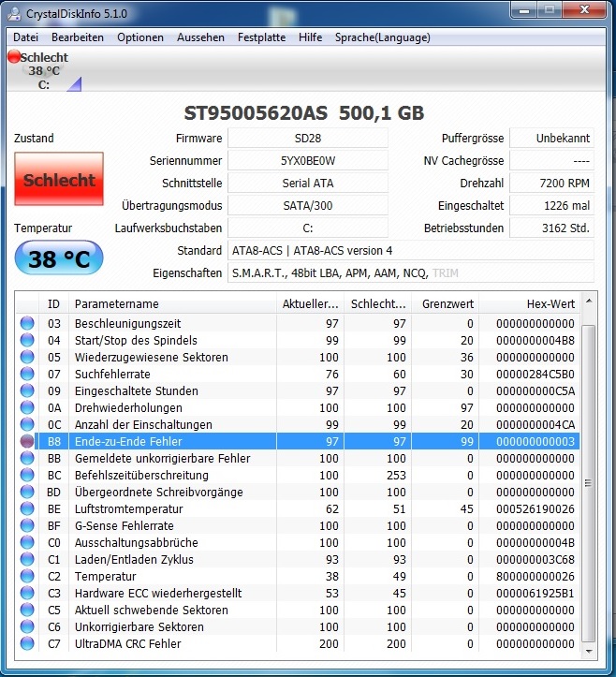Click the 38 °C temperature button
This screenshot has height=677, width=616.
point(59,258)
